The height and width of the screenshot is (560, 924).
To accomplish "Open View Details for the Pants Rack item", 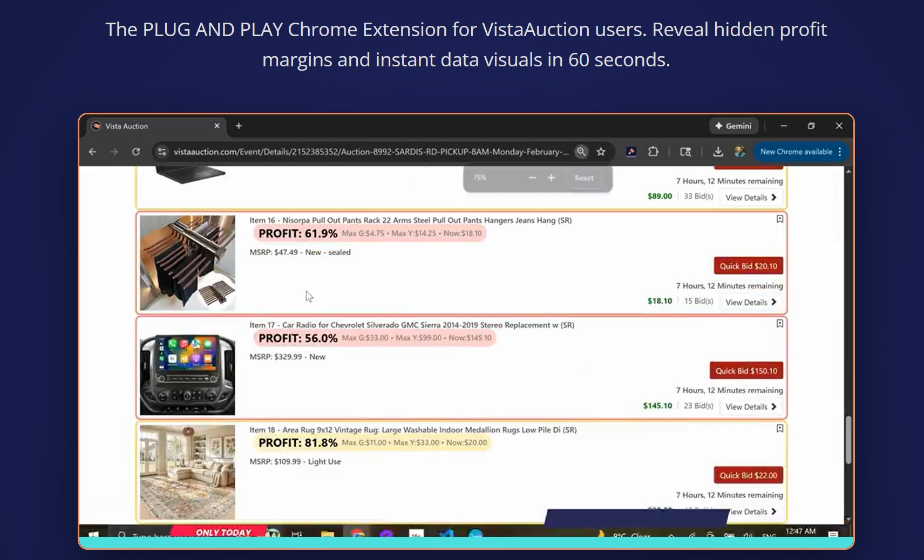I will (751, 302).
